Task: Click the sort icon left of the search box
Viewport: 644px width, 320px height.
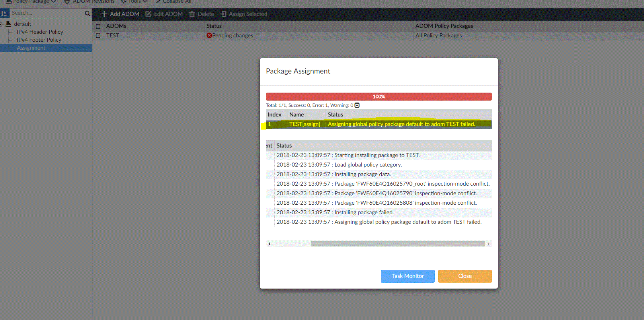Action: [x=4, y=13]
